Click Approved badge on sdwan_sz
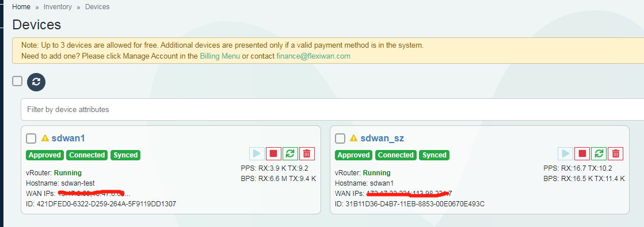 pyautogui.click(x=353, y=155)
